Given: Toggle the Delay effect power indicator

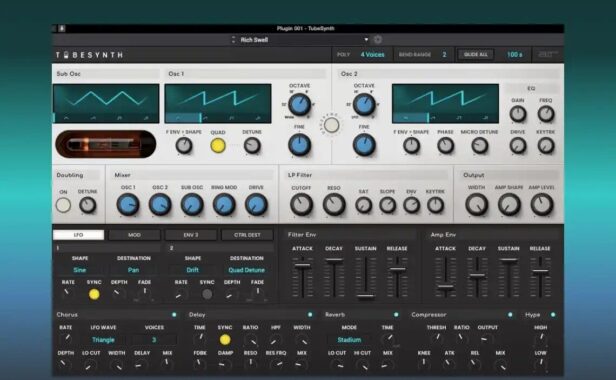Looking at the screenshot, I should point(310,315).
